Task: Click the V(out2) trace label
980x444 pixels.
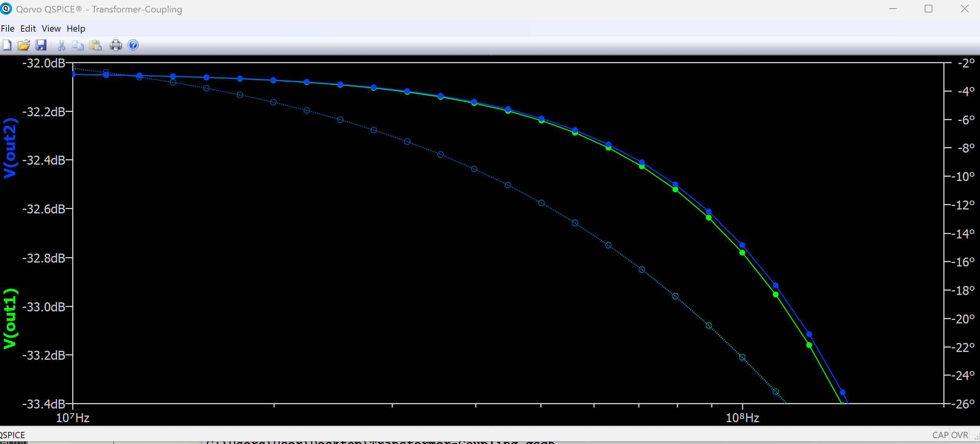Action: click(10, 148)
